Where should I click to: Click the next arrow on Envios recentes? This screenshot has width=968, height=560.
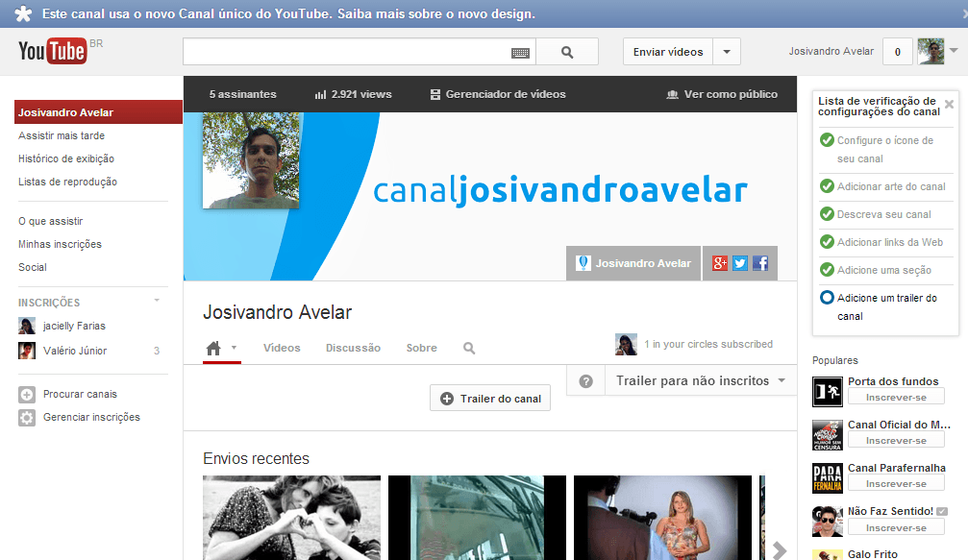click(x=780, y=550)
